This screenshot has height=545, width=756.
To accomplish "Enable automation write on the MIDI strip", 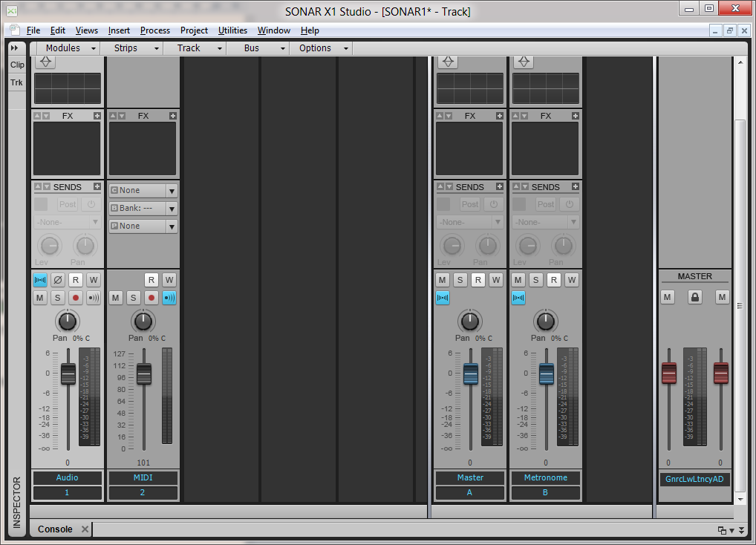I will (169, 280).
